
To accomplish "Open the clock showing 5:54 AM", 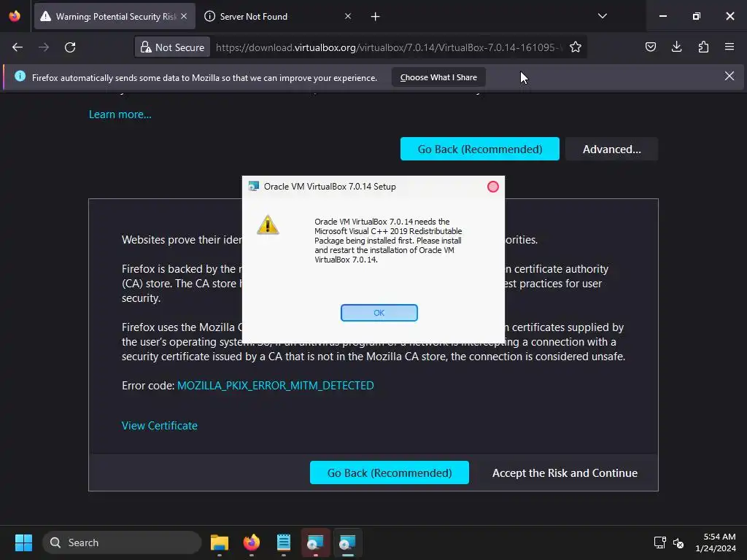I will (x=716, y=542).
